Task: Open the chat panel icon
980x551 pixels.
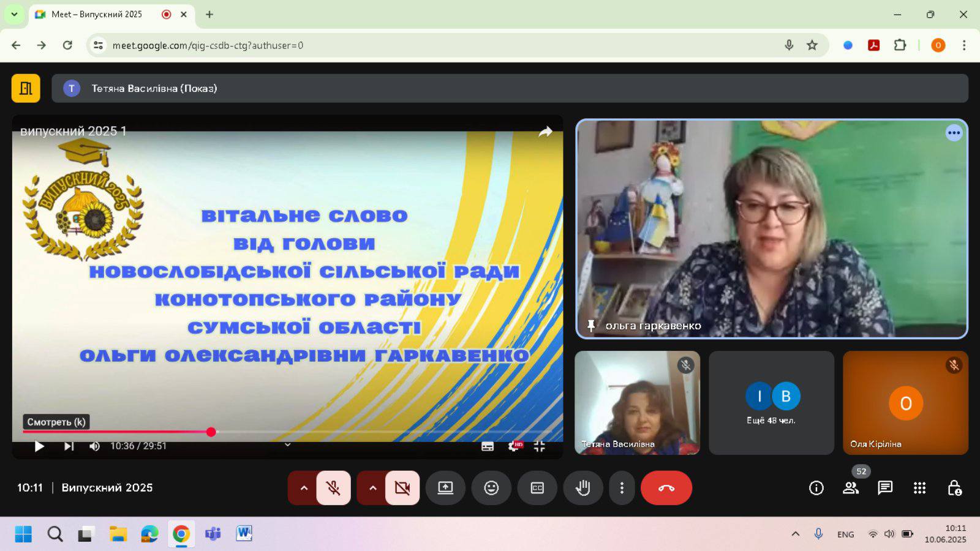Action: pos(884,488)
